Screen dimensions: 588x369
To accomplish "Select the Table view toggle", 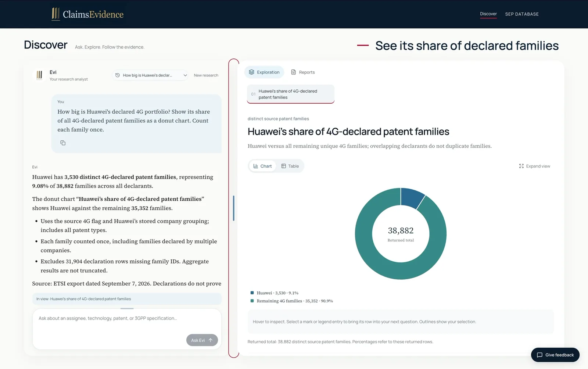I will (x=290, y=166).
